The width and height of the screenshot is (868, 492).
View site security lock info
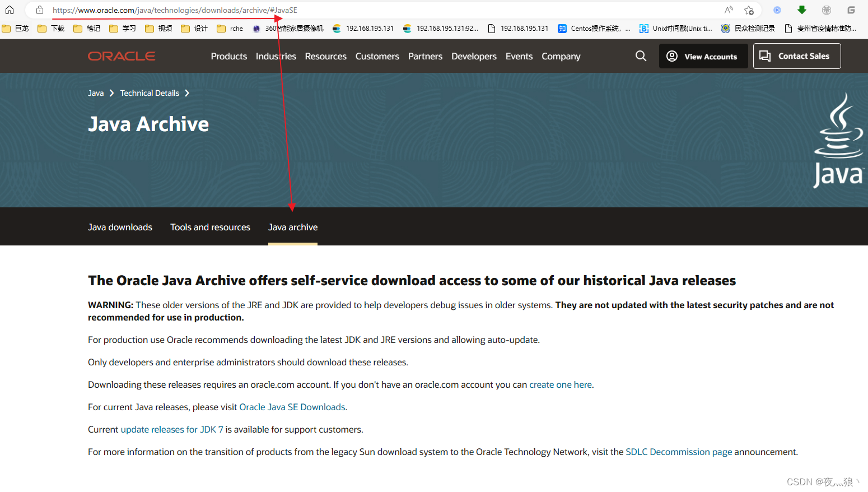coord(40,10)
